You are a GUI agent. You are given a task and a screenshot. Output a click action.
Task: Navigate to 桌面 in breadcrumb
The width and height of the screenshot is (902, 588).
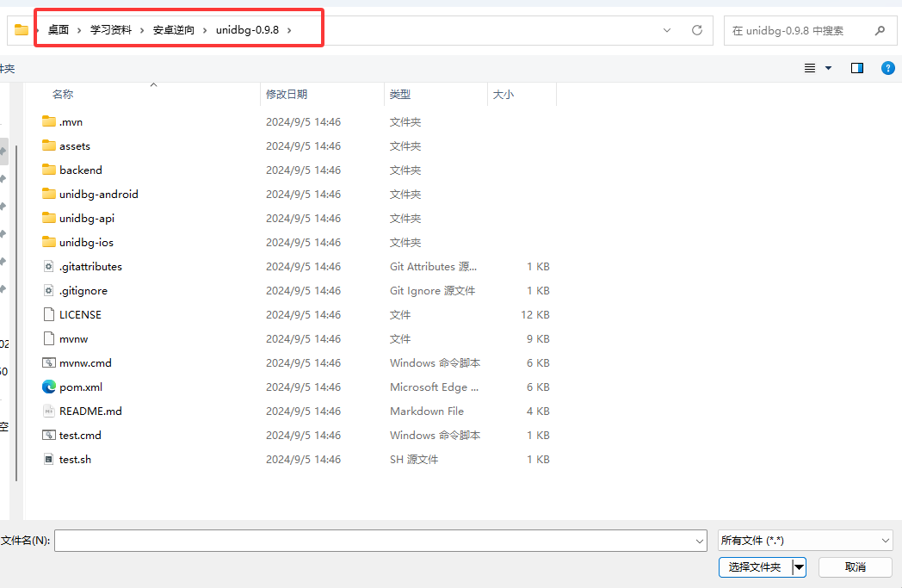[x=59, y=30]
